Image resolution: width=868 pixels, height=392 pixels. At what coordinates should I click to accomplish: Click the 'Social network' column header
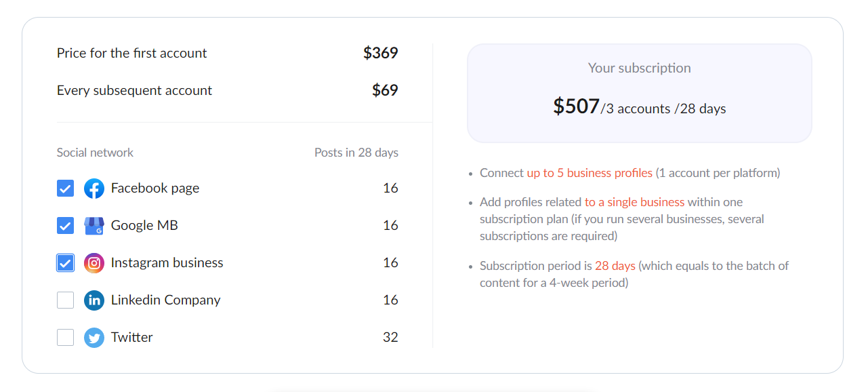95,153
